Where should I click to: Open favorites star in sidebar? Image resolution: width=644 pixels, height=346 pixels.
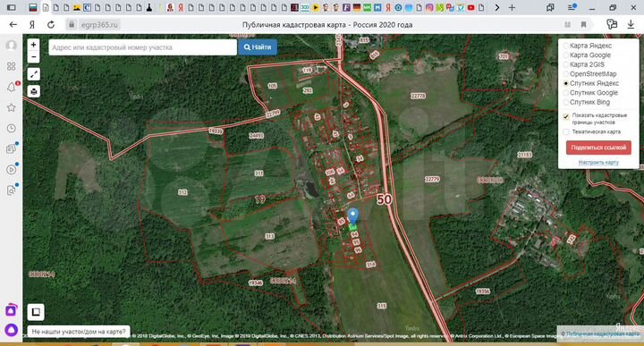pos(11,107)
